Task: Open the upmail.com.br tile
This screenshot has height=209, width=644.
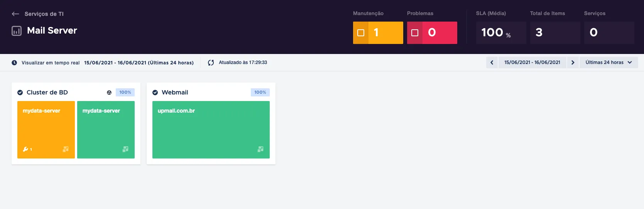Action: tap(211, 130)
